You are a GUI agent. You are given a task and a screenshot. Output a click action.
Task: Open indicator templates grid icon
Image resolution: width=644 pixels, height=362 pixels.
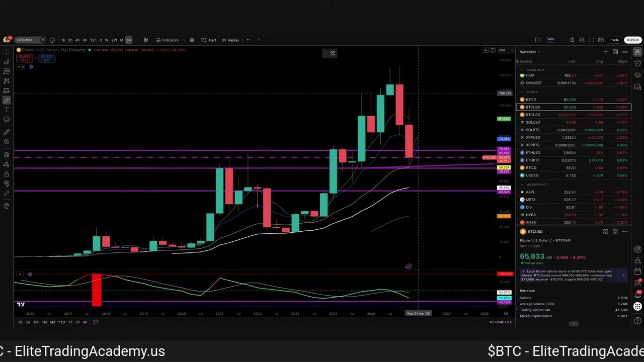tap(192, 40)
